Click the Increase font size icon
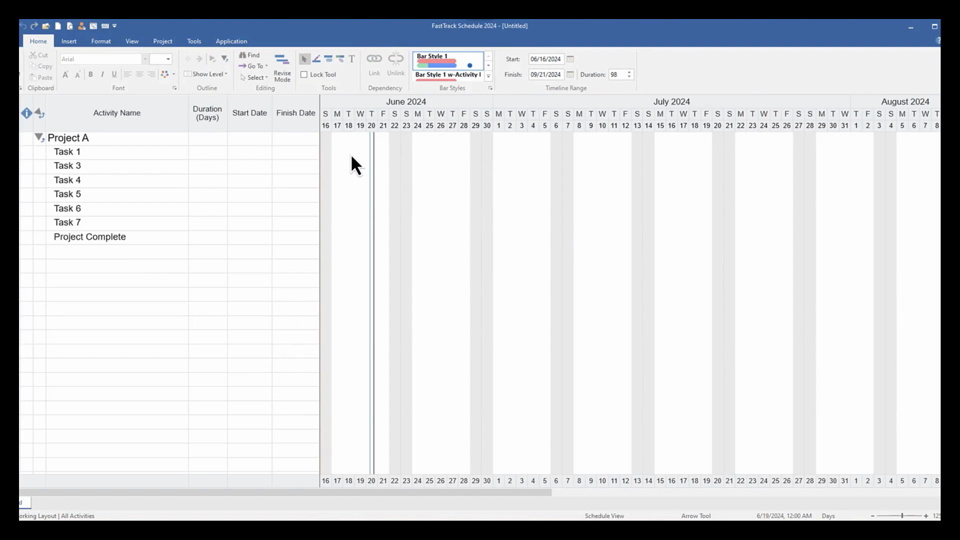The height and width of the screenshot is (540, 960). pyautogui.click(x=66, y=74)
